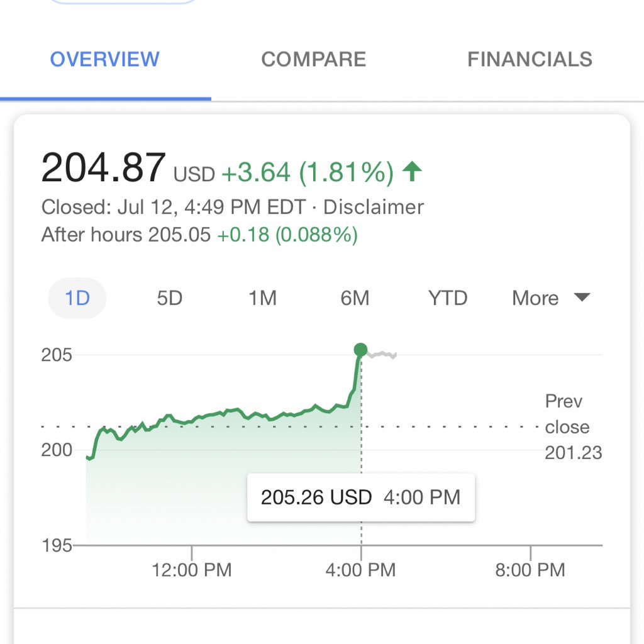
Task: Click the Prev close 201.23 label
Action: 570,427
